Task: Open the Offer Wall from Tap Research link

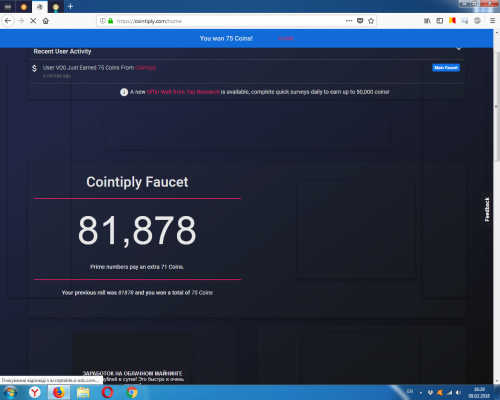Action: pos(183,92)
